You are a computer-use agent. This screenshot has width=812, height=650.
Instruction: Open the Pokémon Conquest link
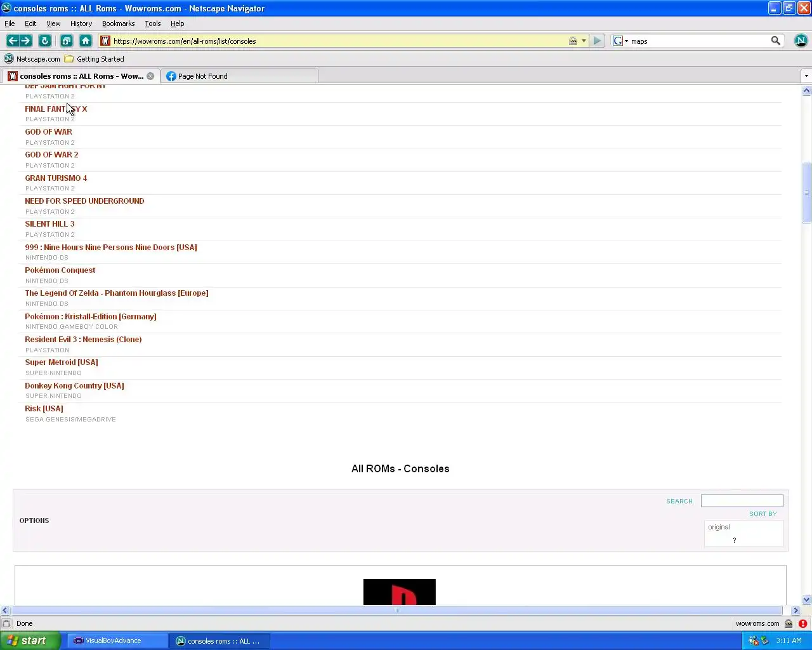pyautogui.click(x=60, y=270)
